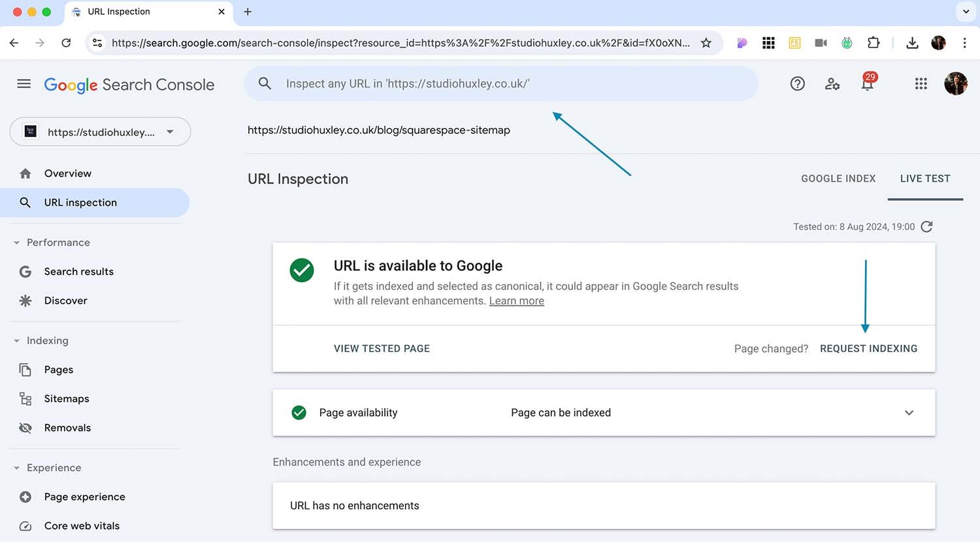Image resolution: width=980 pixels, height=542 pixels.
Task: Click the yellow FE extension icon
Action: click(x=794, y=43)
